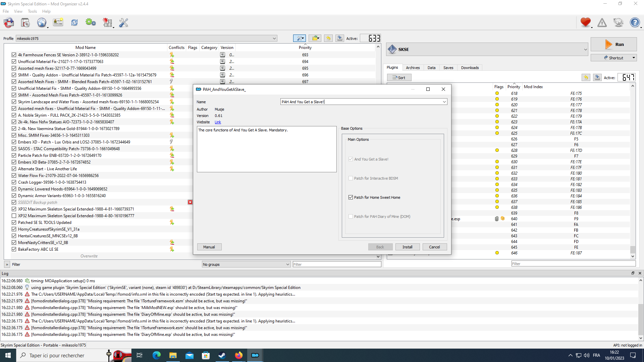Click Cancel in the installer dialog
Screen dimensions: 644x362
[434, 247]
